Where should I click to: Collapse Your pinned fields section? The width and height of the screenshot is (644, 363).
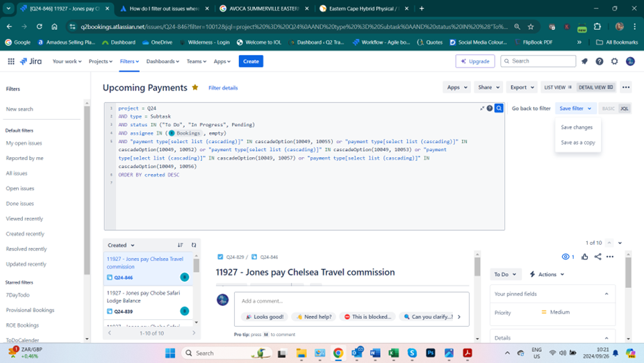606,294
